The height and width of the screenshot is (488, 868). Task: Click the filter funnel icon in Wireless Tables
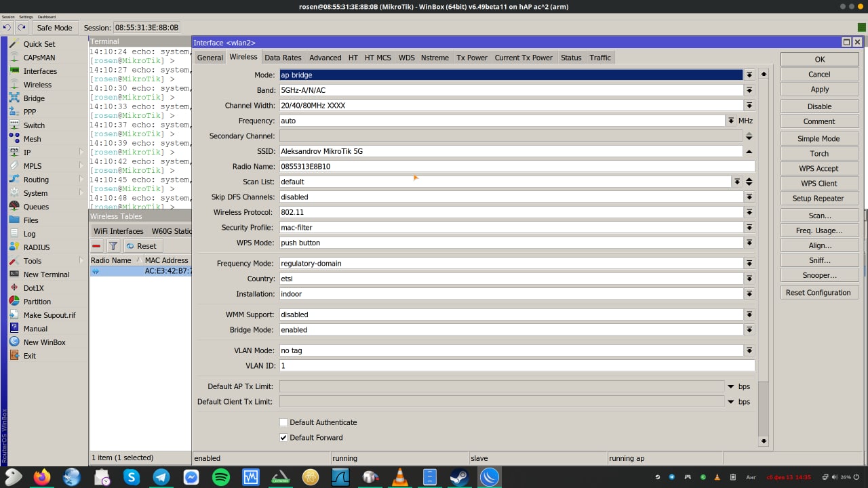click(x=113, y=246)
